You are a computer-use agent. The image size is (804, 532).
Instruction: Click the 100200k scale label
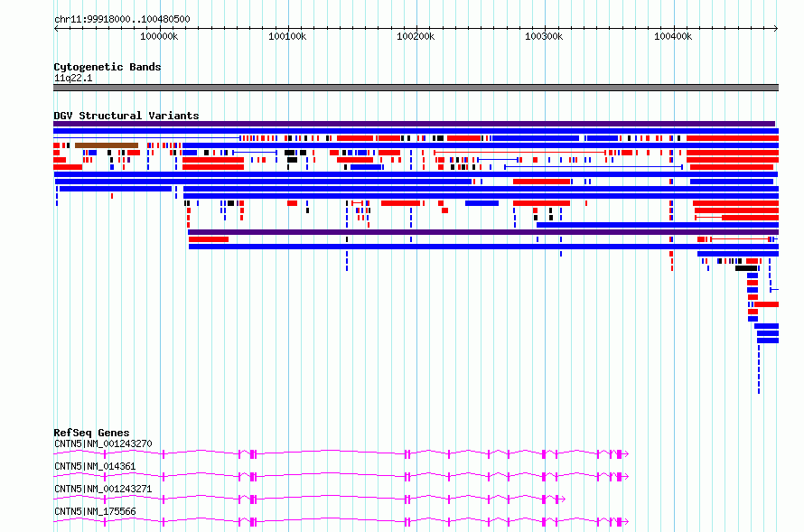416,36
